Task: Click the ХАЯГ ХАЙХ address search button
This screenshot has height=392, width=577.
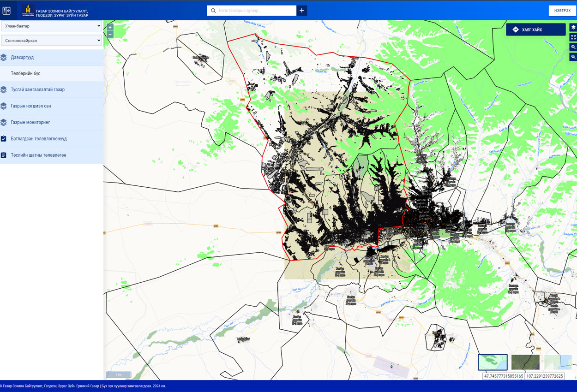Action: click(x=535, y=30)
